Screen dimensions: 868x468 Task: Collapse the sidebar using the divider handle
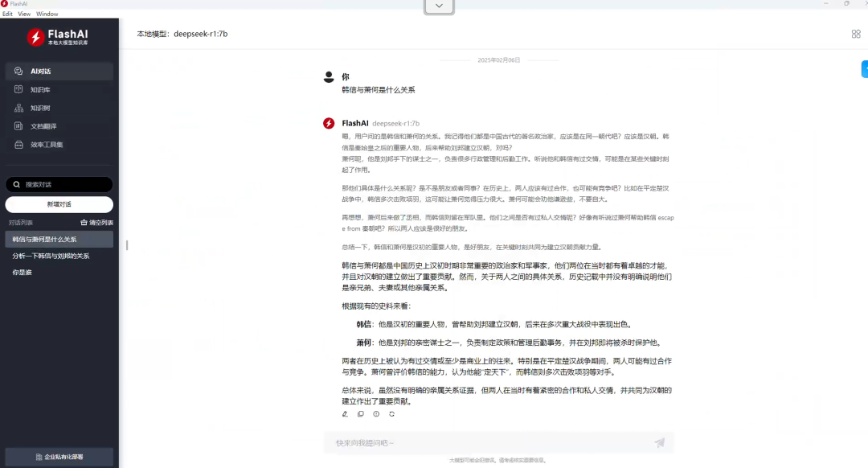pos(127,244)
